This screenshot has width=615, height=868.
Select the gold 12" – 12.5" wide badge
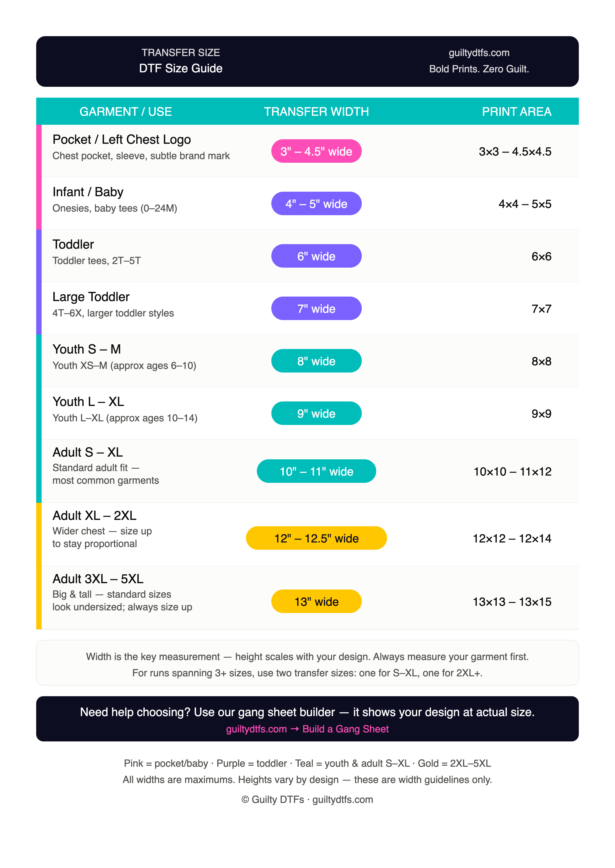(316, 538)
